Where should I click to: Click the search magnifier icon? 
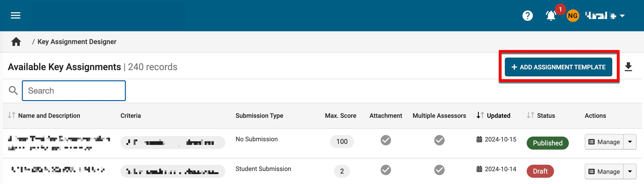13,91
